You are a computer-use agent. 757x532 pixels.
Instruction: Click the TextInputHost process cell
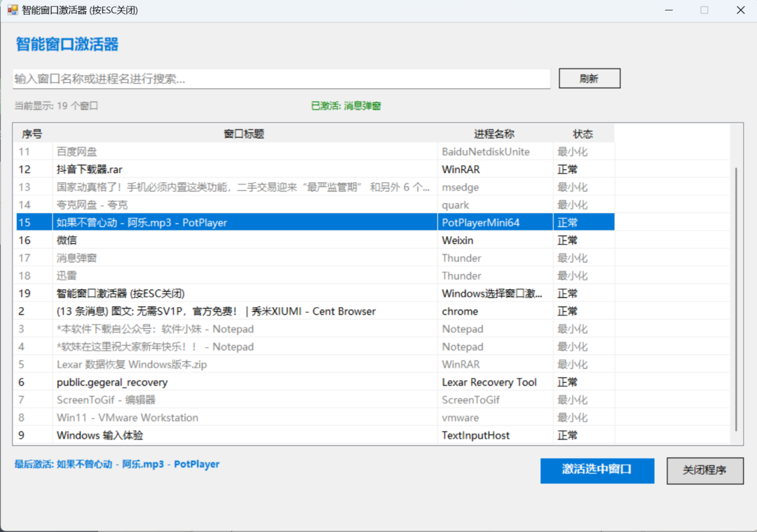(495, 435)
